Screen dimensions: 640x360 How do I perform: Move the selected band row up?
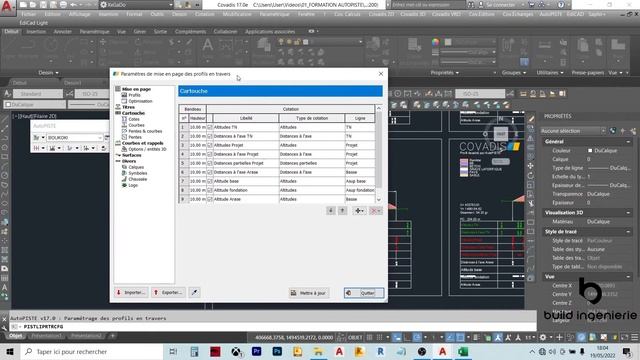click(x=342, y=211)
